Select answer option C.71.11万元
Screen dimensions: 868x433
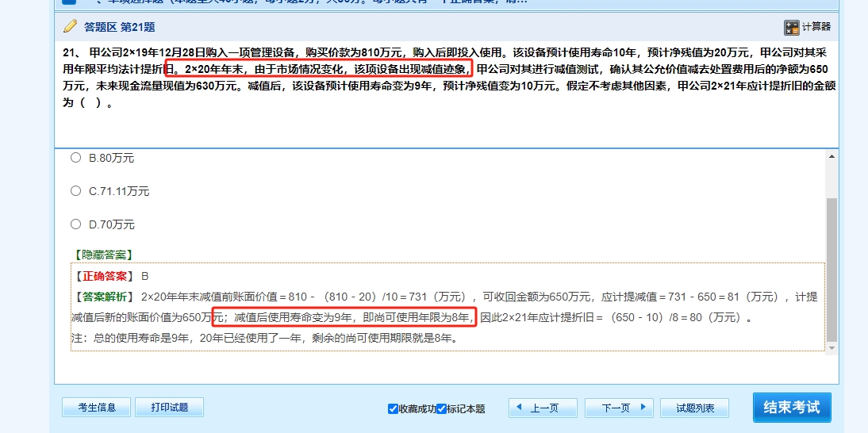(x=76, y=191)
